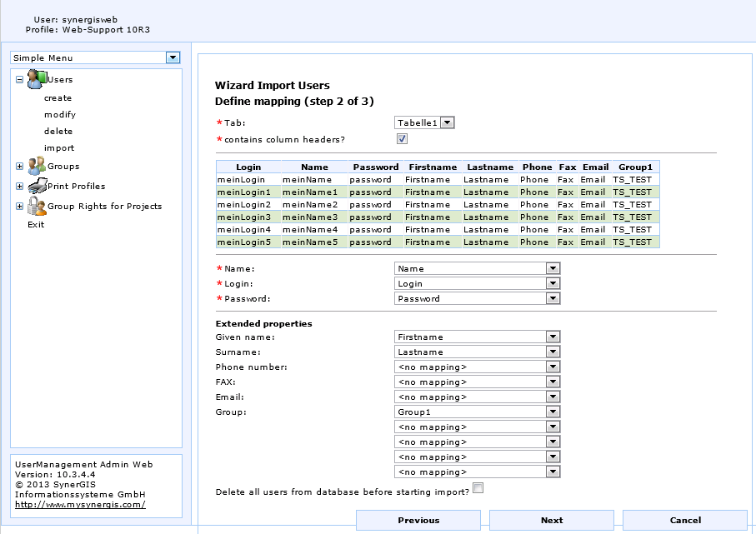Uncheck the "contains column headers?" checkbox
Viewport: 756px width, 534px height.
click(402, 138)
